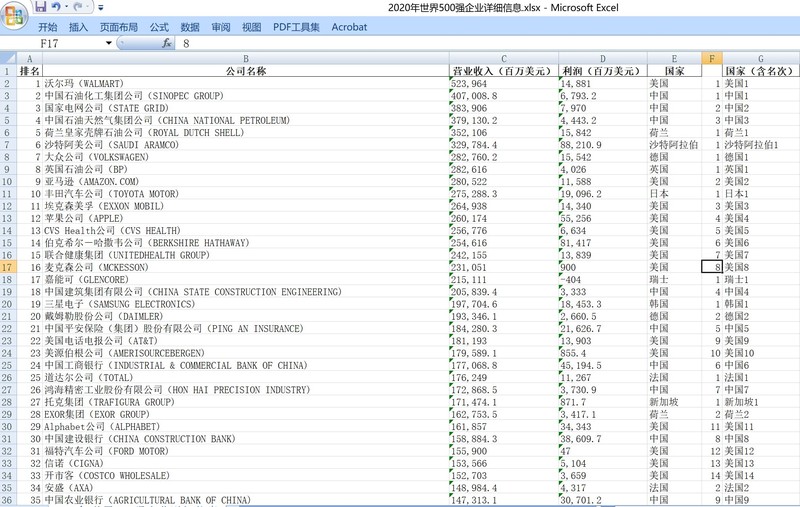This screenshot has width=800, height=507.
Task: Select row 1 header
Action: click(x=8, y=71)
